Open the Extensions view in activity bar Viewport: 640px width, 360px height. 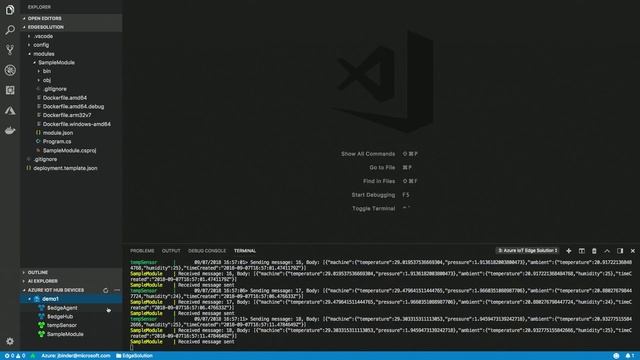pos(10,90)
